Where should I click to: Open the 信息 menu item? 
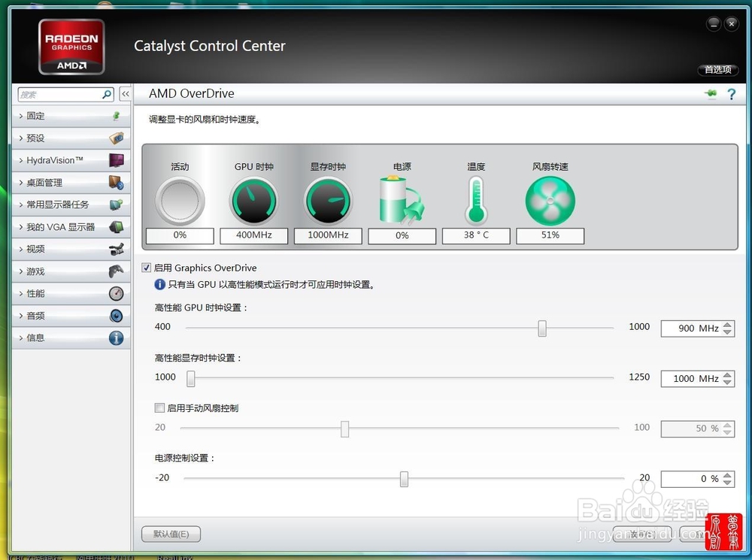pyautogui.click(x=71, y=338)
